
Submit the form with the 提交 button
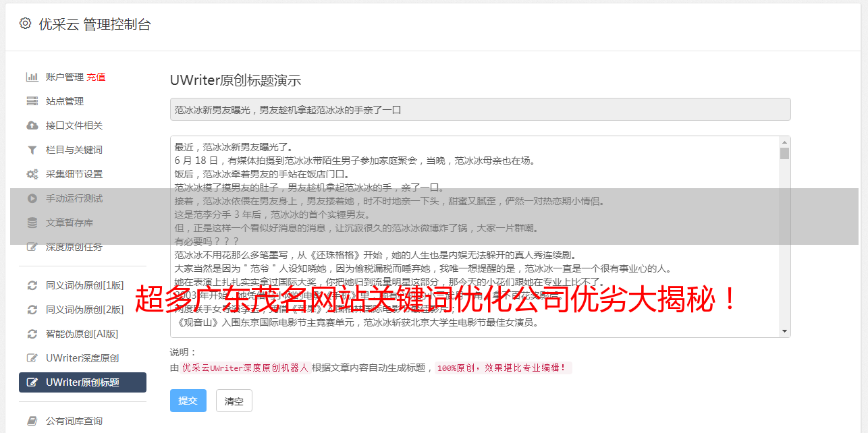pos(188,401)
